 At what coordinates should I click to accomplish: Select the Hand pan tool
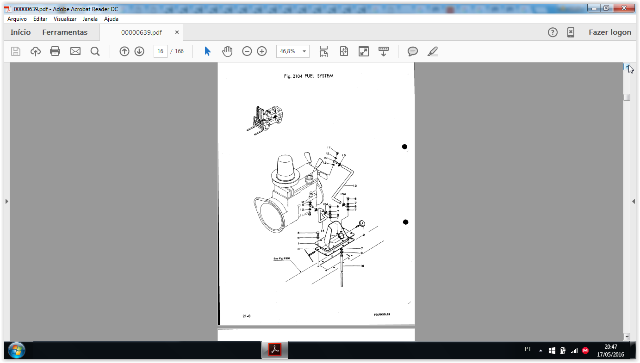click(x=227, y=51)
